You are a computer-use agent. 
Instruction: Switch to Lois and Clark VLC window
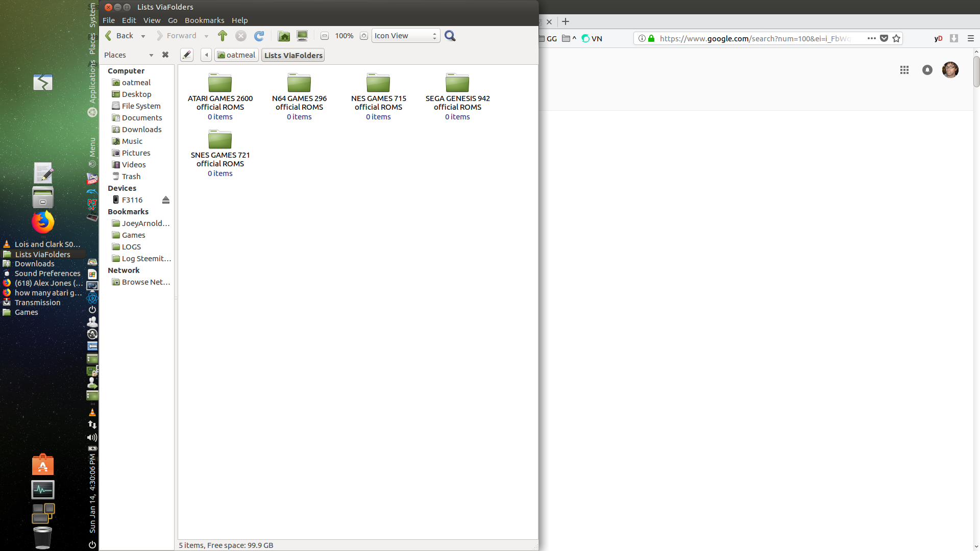42,244
